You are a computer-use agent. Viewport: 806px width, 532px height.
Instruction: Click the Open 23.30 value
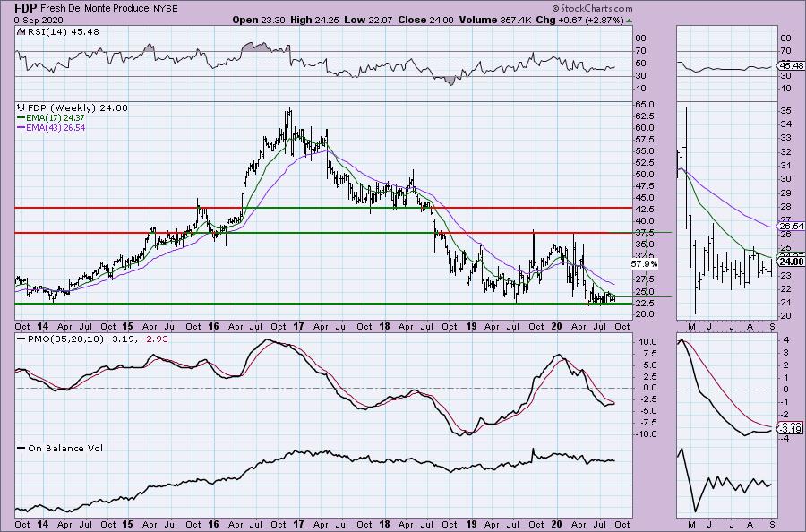[x=259, y=20]
